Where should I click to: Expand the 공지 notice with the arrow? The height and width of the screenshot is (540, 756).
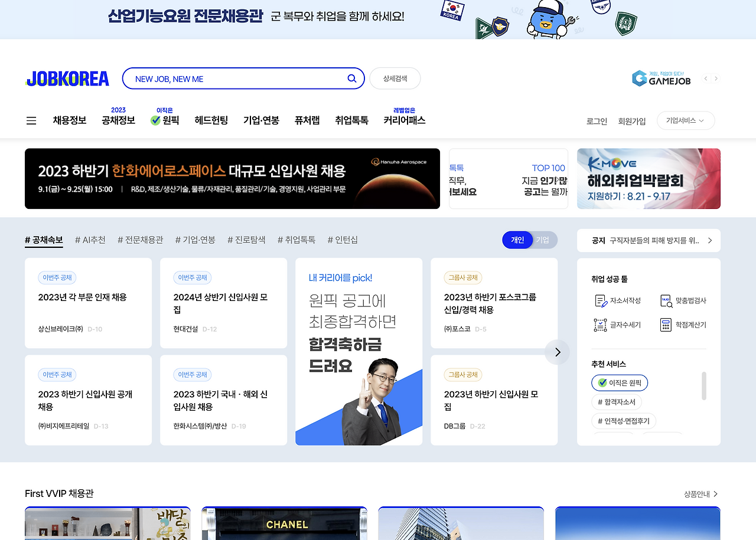[710, 240]
